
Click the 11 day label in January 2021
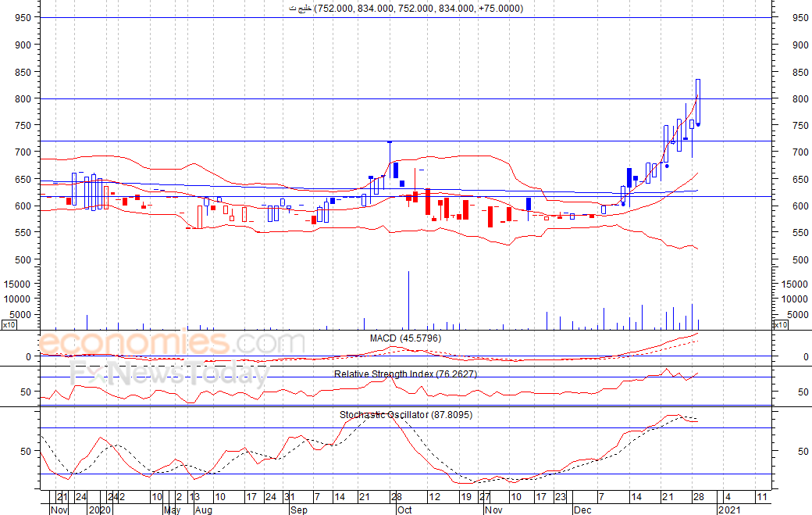pos(762,497)
